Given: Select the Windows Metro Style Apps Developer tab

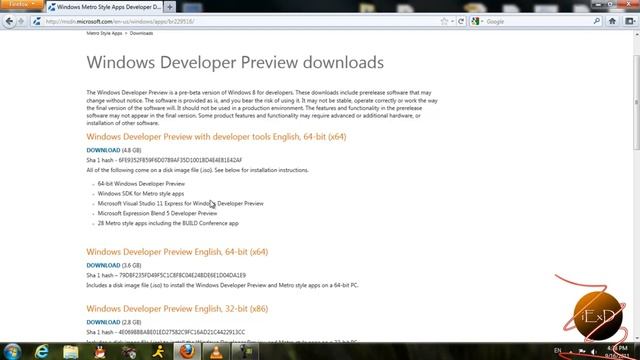Looking at the screenshot, I should click(x=105, y=7).
